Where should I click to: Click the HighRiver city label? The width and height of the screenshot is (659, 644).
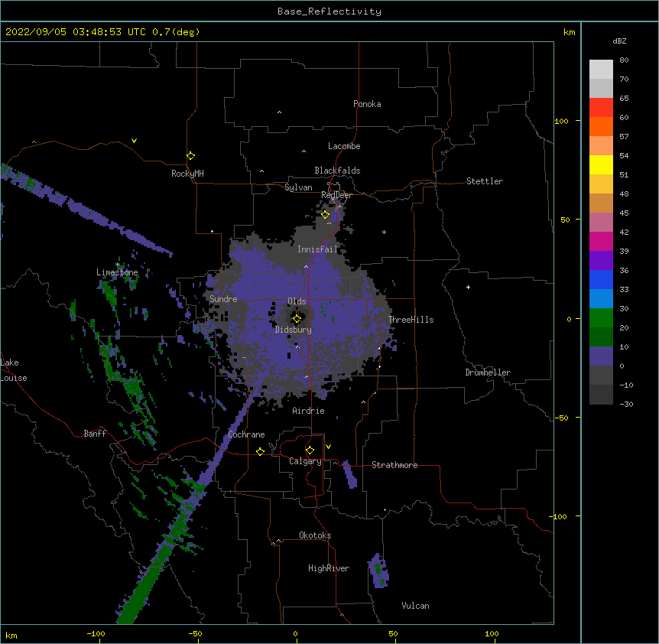329,568
